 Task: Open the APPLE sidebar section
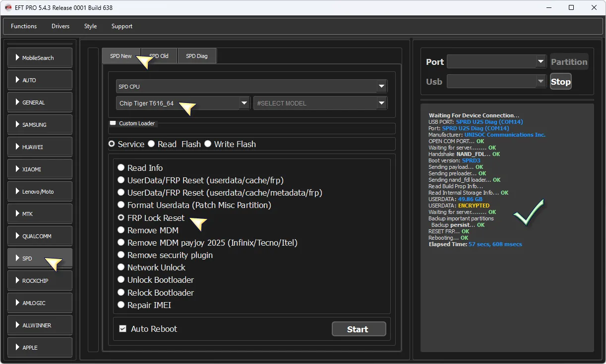tap(40, 348)
